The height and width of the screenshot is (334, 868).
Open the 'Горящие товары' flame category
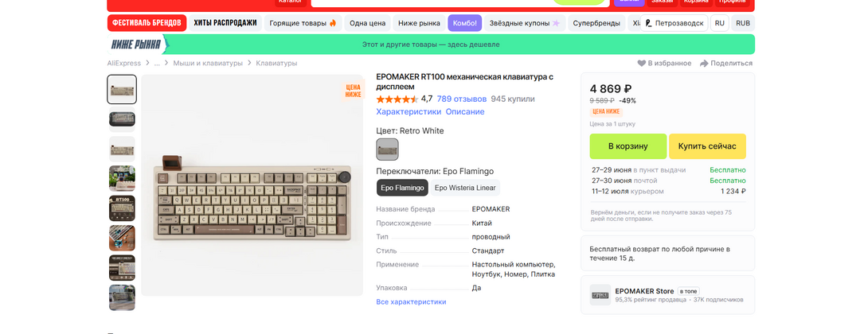point(303,23)
